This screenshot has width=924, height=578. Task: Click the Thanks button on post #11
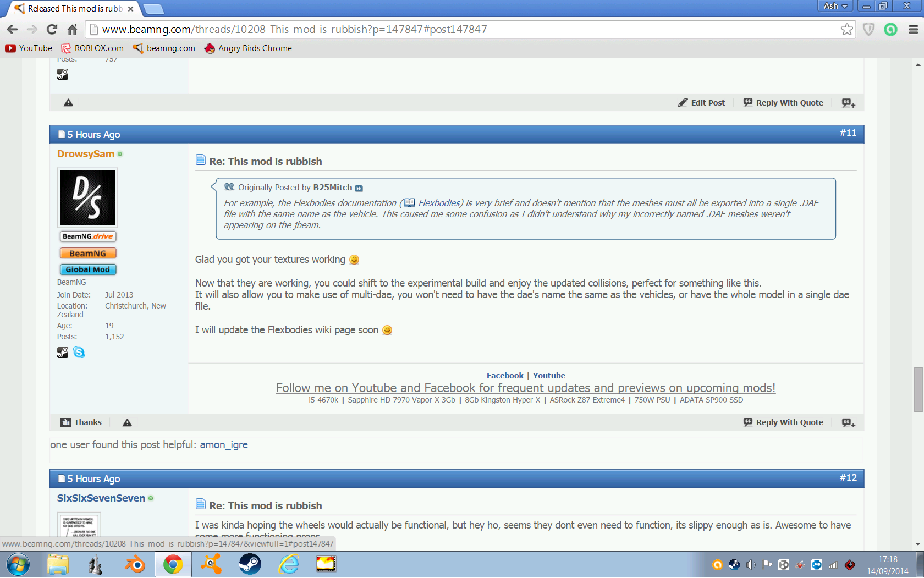81,422
